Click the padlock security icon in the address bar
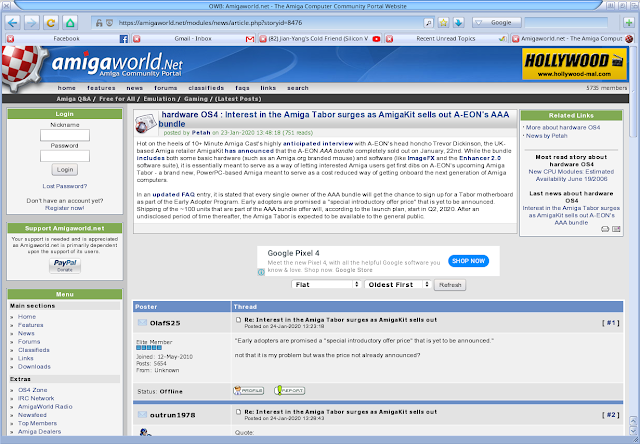The width and height of the screenshot is (640, 444). click(99, 23)
